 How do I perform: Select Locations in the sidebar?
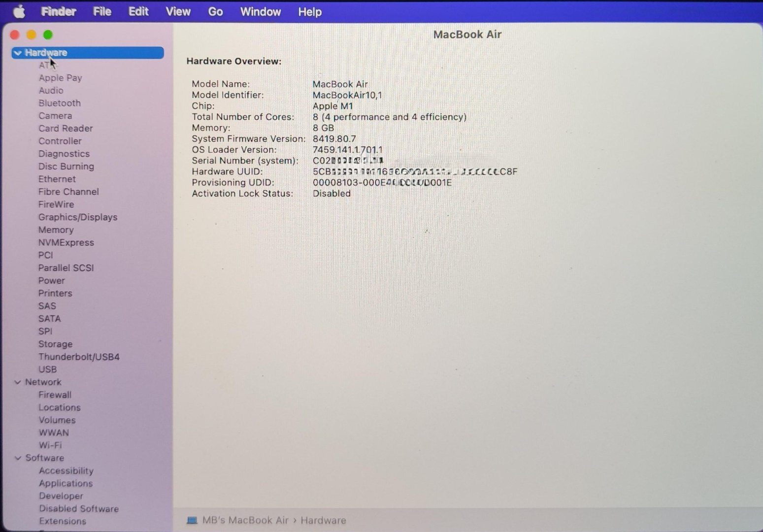coord(60,408)
